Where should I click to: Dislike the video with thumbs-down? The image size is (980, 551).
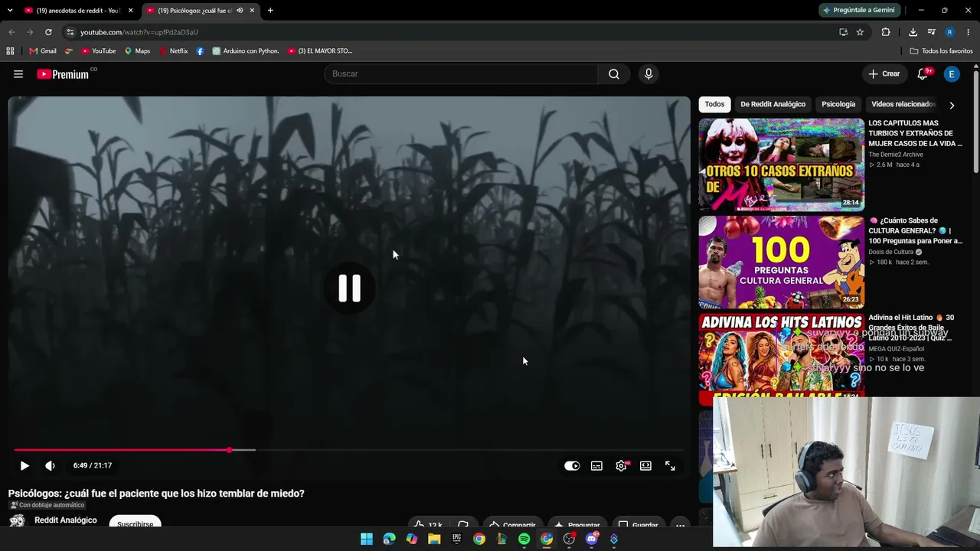pyautogui.click(x=463, y=525)
